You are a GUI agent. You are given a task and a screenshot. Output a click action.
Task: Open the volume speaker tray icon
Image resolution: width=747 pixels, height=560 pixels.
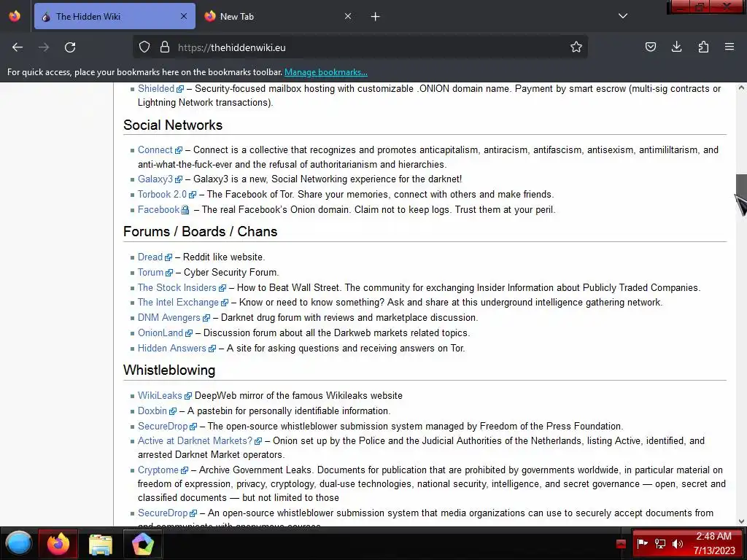pyautogui.click(x=678, y=543)
